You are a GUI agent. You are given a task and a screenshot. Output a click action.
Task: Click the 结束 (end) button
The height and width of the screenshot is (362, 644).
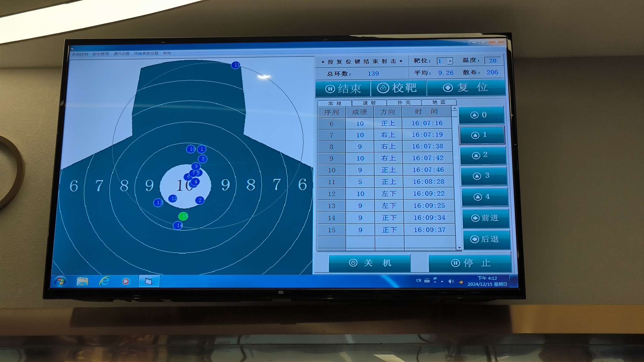[343, 88]
